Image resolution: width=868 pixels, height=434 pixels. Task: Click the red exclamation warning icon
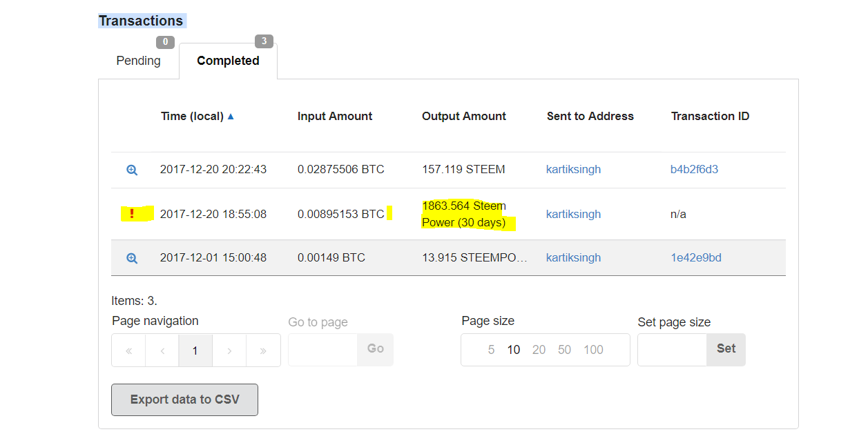[x=132, y=214]
